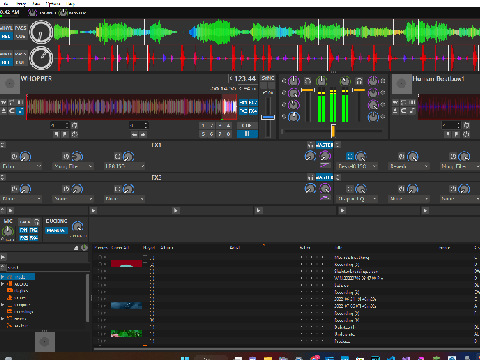Click the Title column header in track list
Image resolution: width=480 pixels, height=360 pixels.
click(x=338, y=247)
